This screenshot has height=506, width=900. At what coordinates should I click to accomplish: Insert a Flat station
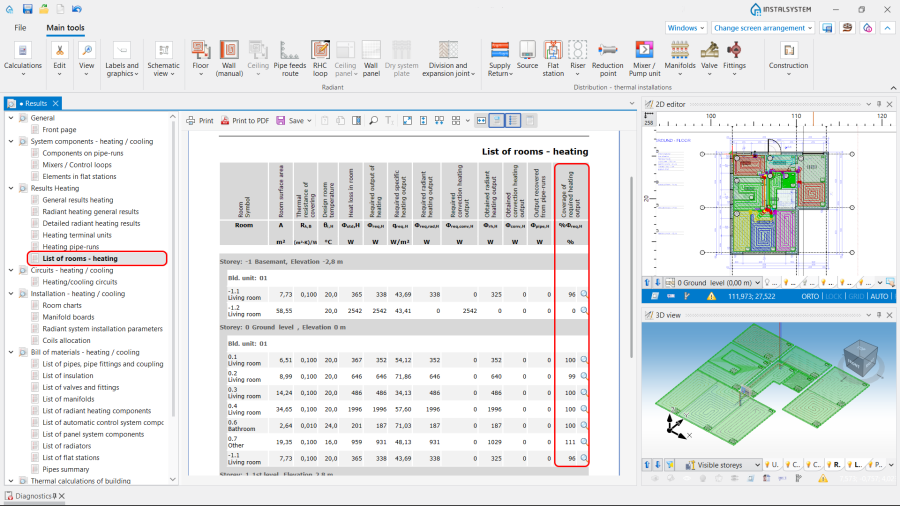pos(552,55)
